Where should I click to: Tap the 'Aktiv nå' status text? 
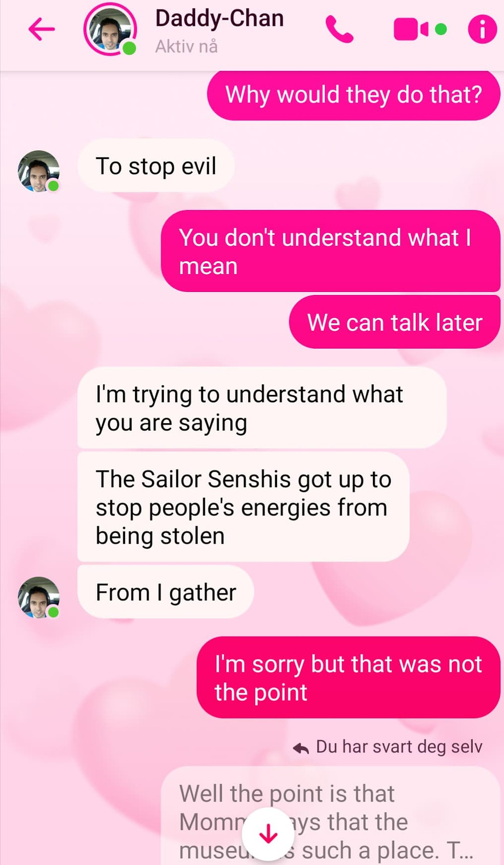click(x=186, y=46)
